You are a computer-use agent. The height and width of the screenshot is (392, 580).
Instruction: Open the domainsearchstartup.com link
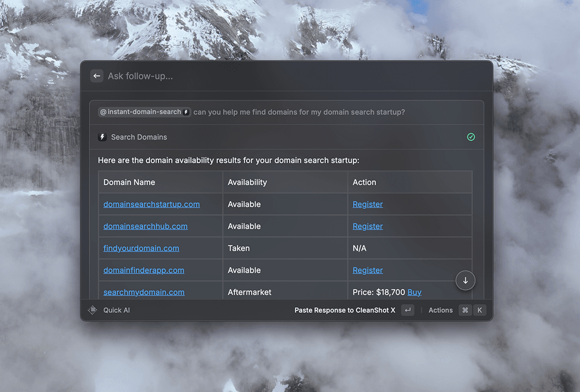(151, 204)
